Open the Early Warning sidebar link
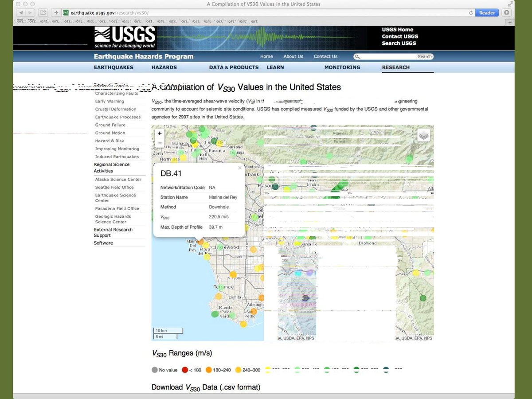 pos(110,101)
